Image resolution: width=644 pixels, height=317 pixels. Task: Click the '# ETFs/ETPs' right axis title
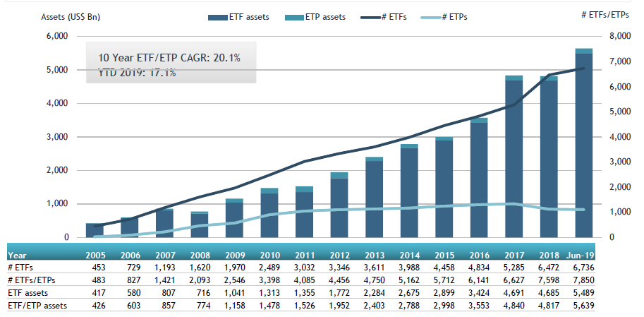pos(605,15)
